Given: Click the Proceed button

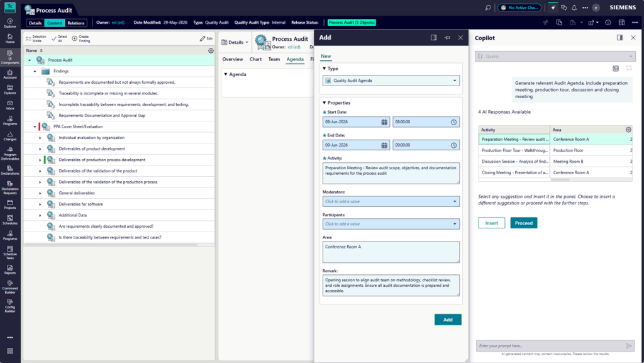Looking at the screenshot, I should coord(524,223).
